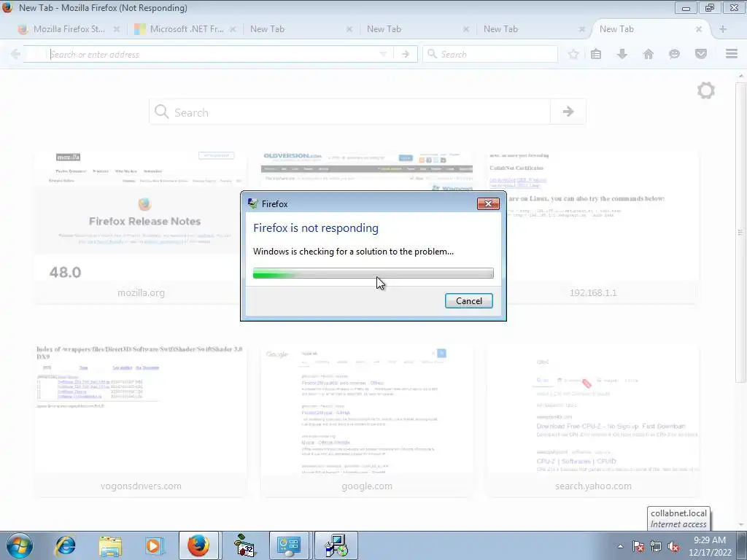Click the muted volume tray icon
Viewport: 747px width, 560px height.
coord(673,546)
